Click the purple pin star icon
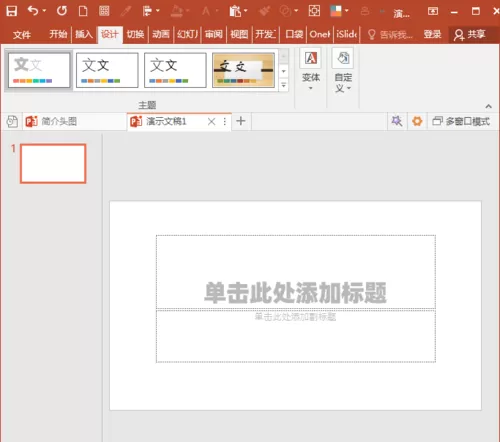This screenshot has height=442, width=500. click(397, 121)
